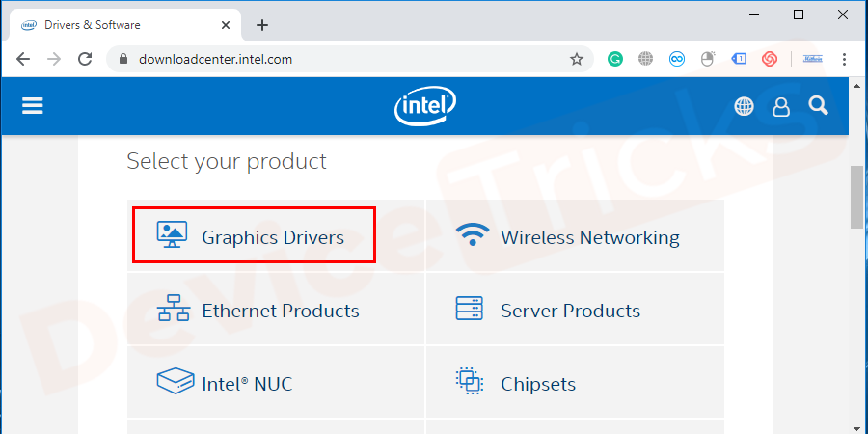868x434 pixels.
Task: Open the Ethernet Products link
Action: click(x=280, y=311)
